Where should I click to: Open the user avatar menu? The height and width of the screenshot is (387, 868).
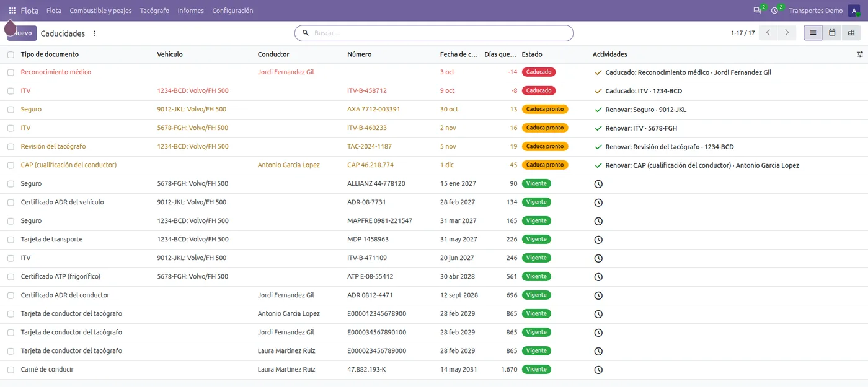854,11
